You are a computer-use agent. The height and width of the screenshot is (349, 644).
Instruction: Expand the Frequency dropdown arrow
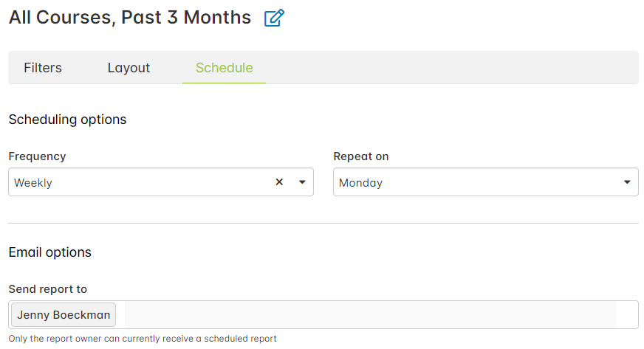302,182
